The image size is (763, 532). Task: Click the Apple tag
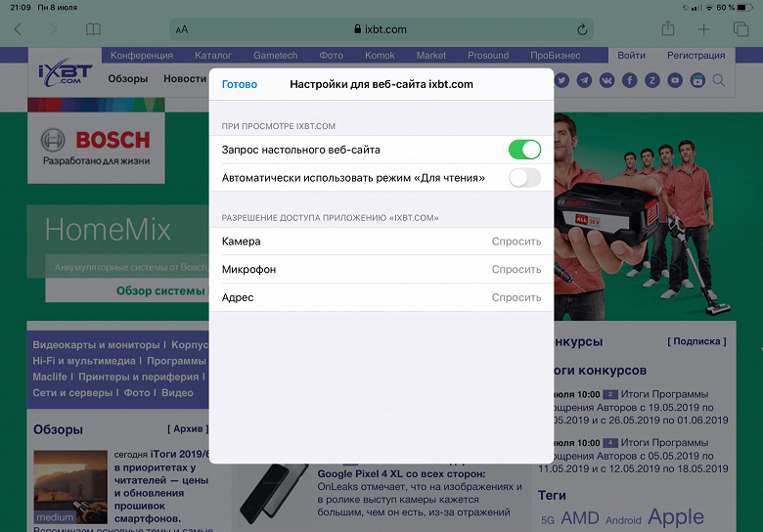tap(675, 516)
